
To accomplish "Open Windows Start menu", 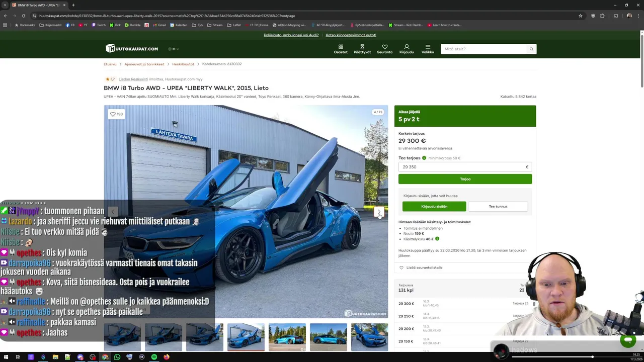I will (x=6, y=357).
